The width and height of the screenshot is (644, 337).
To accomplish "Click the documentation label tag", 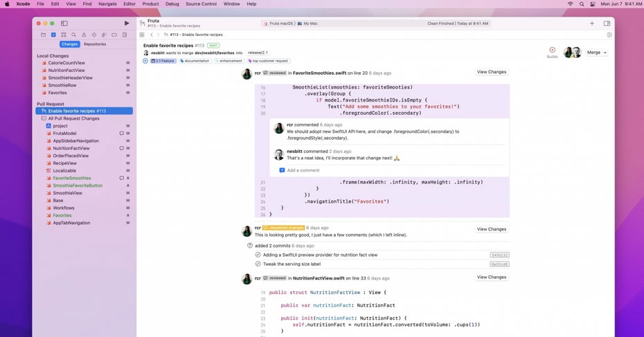I will 195,61.
